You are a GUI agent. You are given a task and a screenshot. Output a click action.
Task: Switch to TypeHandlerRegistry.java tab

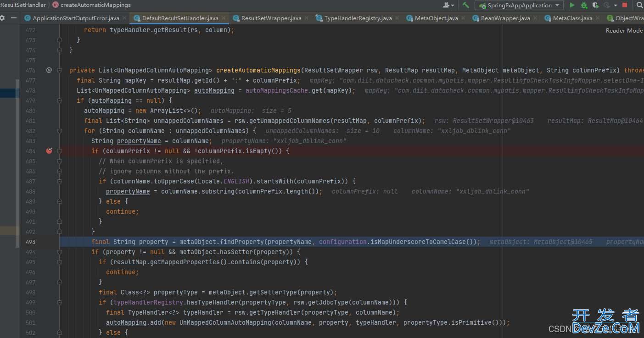click(358, 18)
